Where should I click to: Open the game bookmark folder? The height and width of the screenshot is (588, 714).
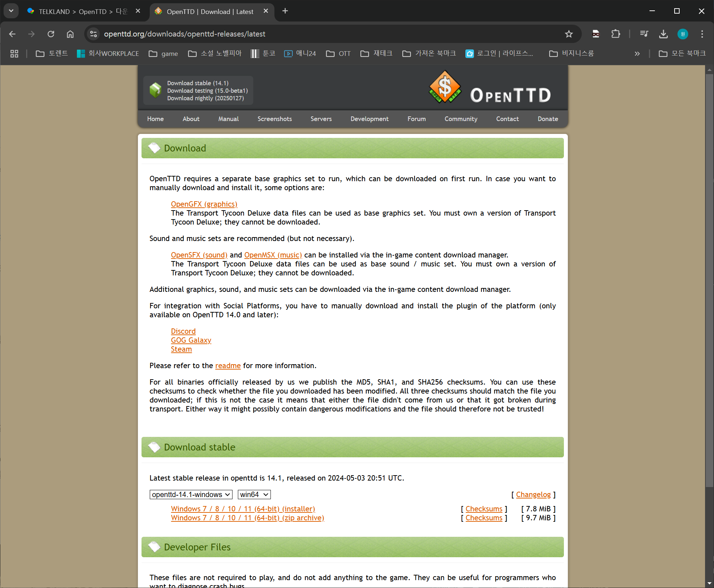pyautogui.click(x=164, y=54)
